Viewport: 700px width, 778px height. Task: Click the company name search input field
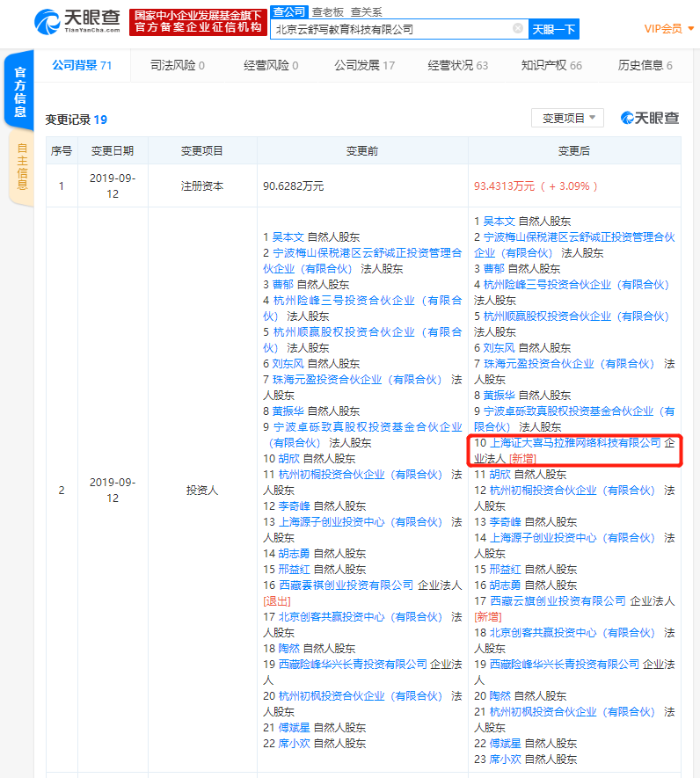pyautogui.click(x=391, y=29)
